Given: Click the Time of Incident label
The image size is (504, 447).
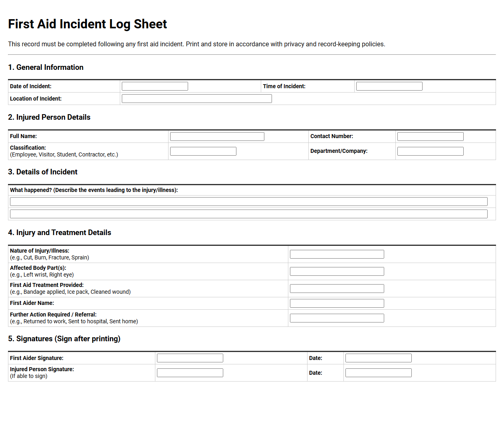Looking at the screenshot, I should click(284, 86).
